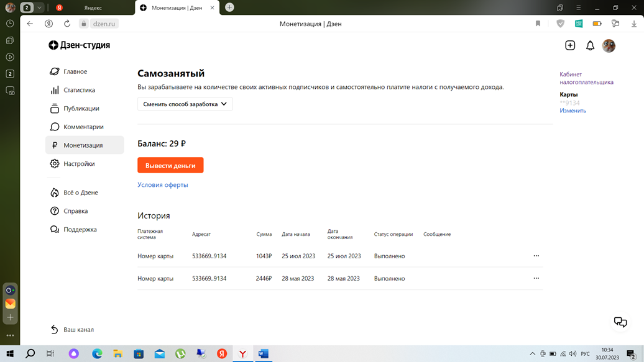Open more options for 28 мая 2023 payment
The image size is (644, 362).
[536, 278]
